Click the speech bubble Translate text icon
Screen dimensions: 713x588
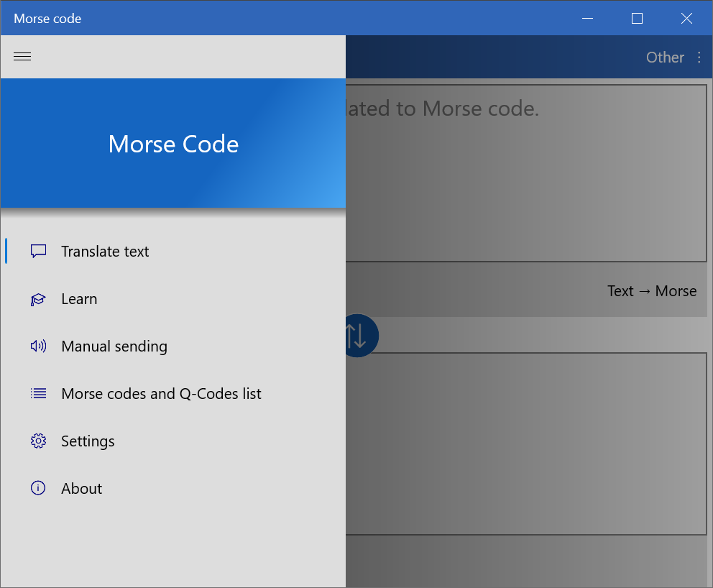(38, 251)
